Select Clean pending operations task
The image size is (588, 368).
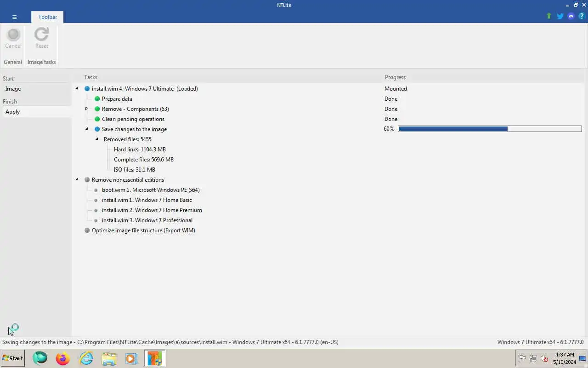tap(133, 119)
